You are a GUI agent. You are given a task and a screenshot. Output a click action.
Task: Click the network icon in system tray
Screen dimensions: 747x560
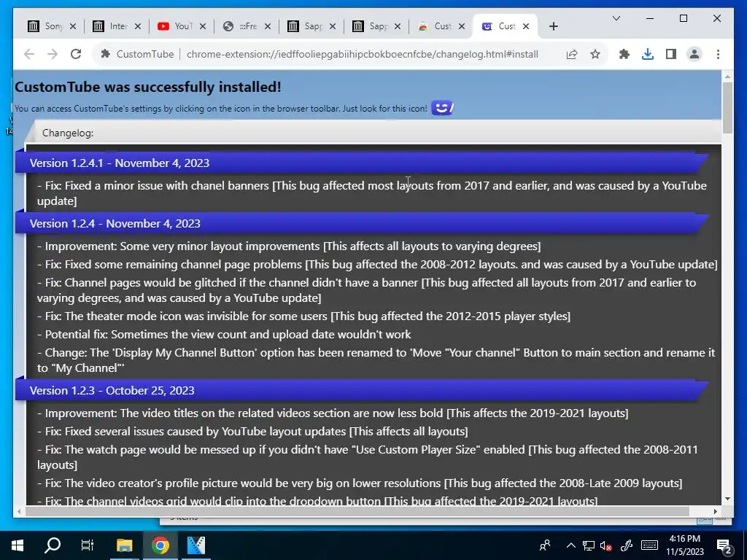(x=589, y=545)
